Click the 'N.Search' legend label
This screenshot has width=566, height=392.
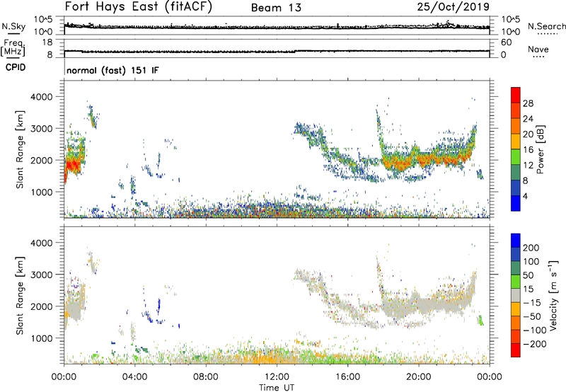coord(546,26)
